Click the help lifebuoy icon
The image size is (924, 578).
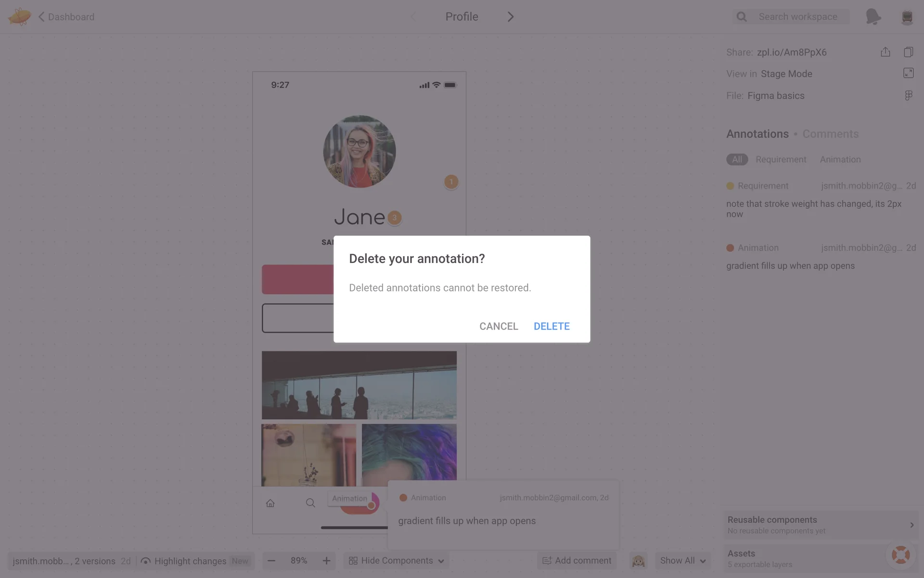pos(900,555)
